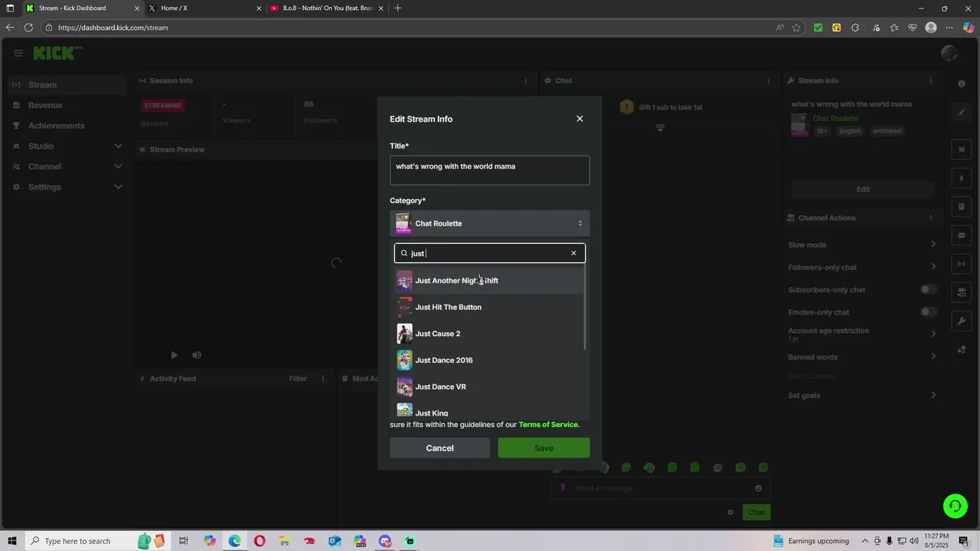
Task: Click Cancel in Edit Stream Info
Action: (439, 448)
